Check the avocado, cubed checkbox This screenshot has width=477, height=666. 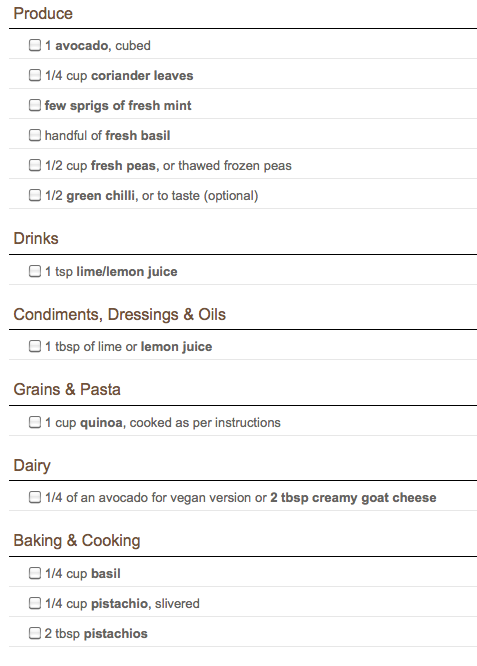point(35,45)
